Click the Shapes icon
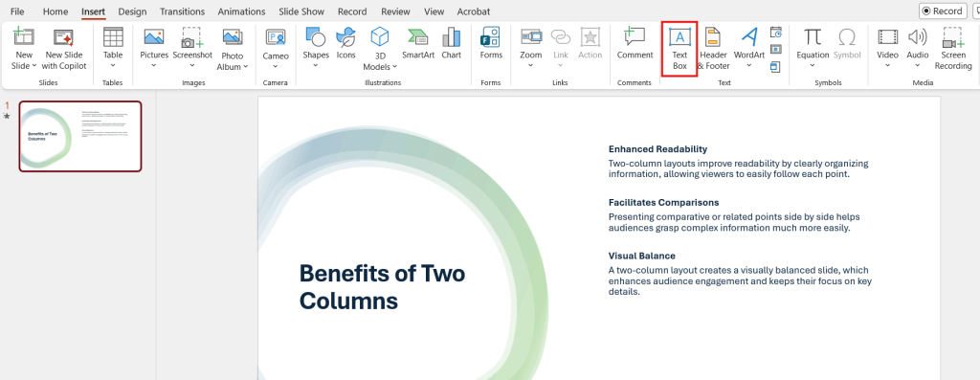The width and height of the screenshot is (980, 380). 316,37
